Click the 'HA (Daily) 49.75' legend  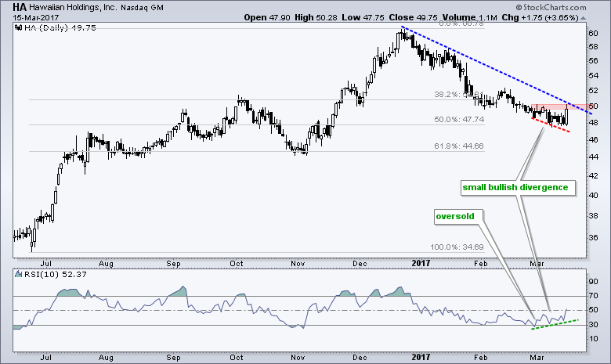tap(60, 27)
